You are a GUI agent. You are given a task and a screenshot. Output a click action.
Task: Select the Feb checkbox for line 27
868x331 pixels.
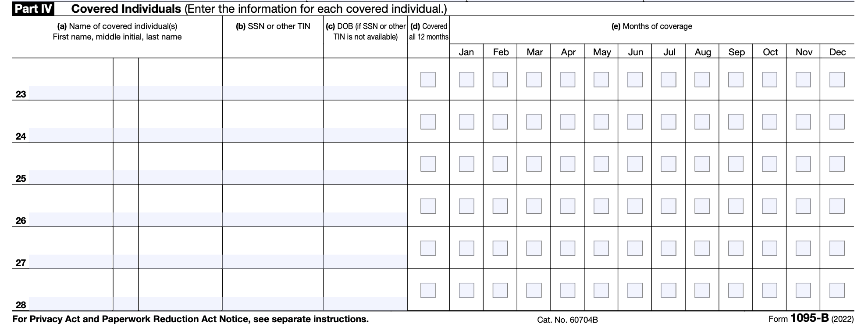click(x=500, y=248)
